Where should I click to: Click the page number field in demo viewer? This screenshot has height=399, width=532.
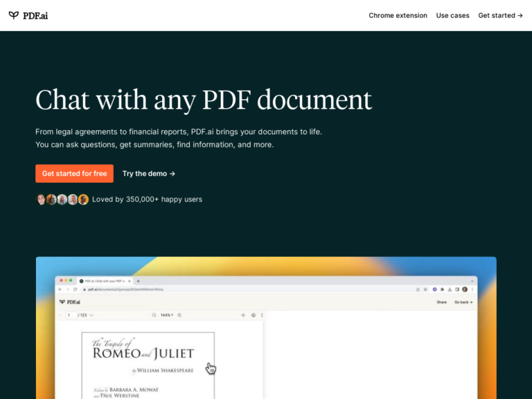(71, 315)
